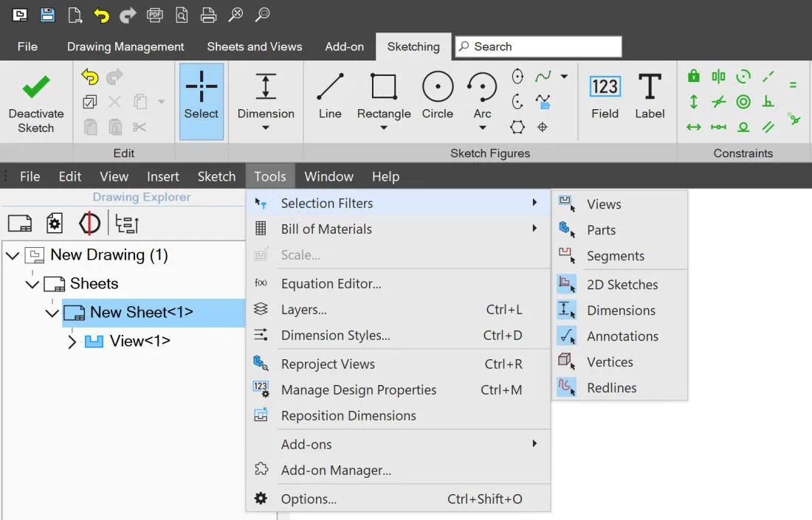812x520 pixels.
Task: Open the Arc tool dropdown arrow
Action: 482,128
